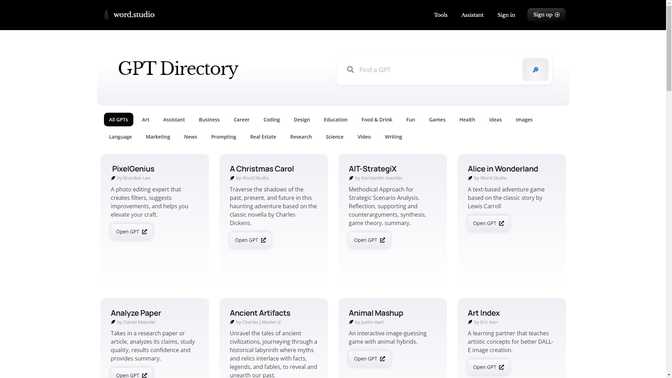Click the Art Index title
The width and height of the screenshot is (672, 378).
pyautogui.click(x=483, y=313)
